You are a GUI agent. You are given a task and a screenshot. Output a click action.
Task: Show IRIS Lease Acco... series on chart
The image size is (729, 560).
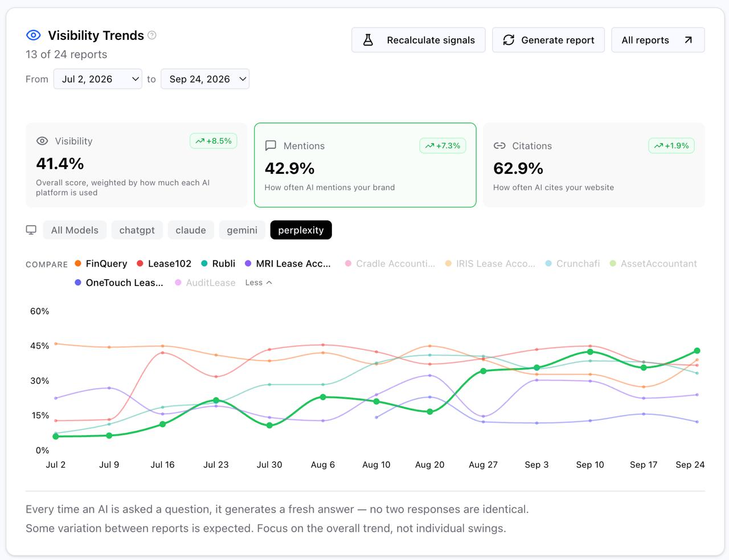coord(490,264)
